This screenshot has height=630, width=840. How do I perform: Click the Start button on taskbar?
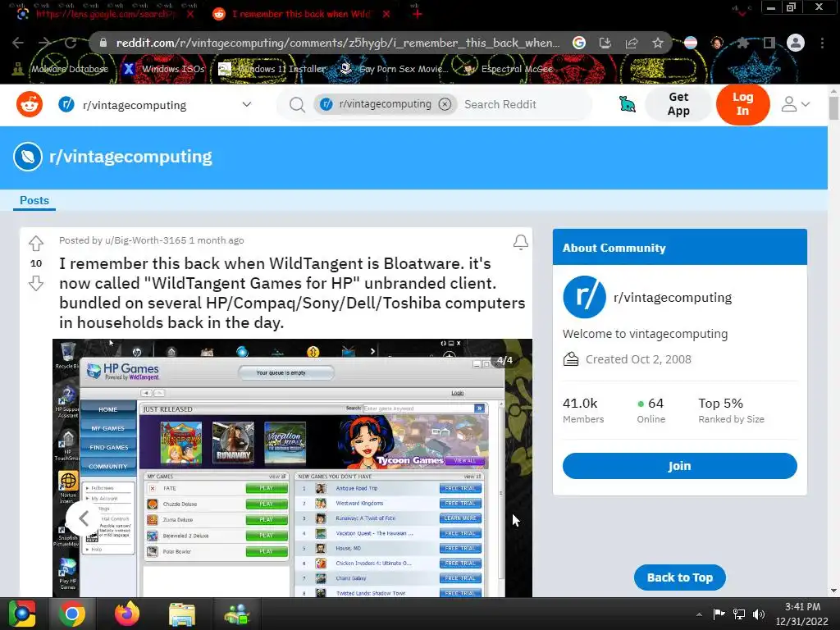[22, 614]
